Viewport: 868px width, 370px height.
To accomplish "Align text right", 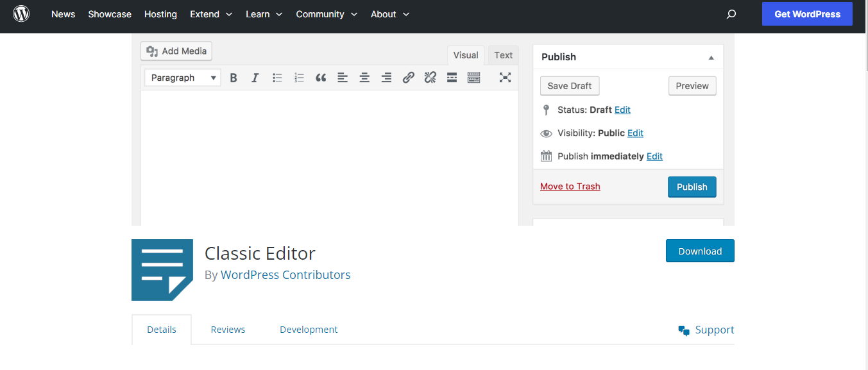I will pos(386,78).
